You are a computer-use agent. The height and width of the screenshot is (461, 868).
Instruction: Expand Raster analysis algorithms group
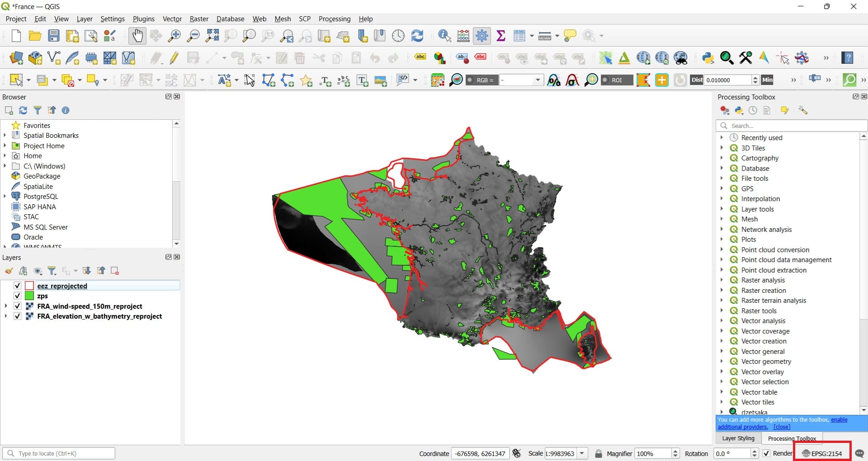point(722,280)
